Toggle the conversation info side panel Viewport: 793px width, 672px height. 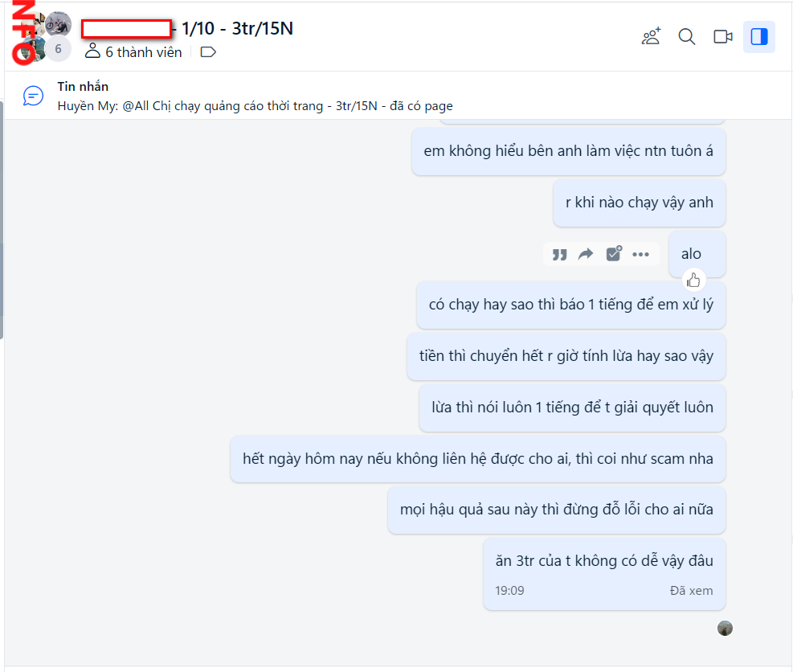pyautogui.click(x=758, y=37)
